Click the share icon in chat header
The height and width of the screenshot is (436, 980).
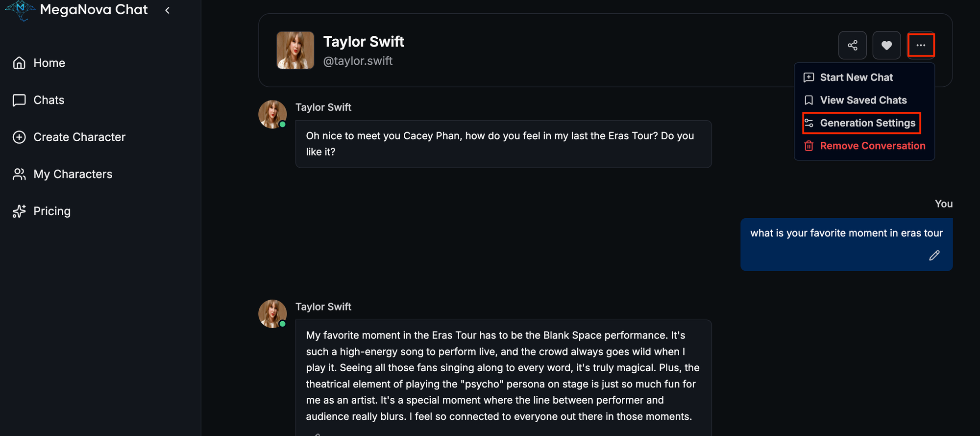(853, 46)
